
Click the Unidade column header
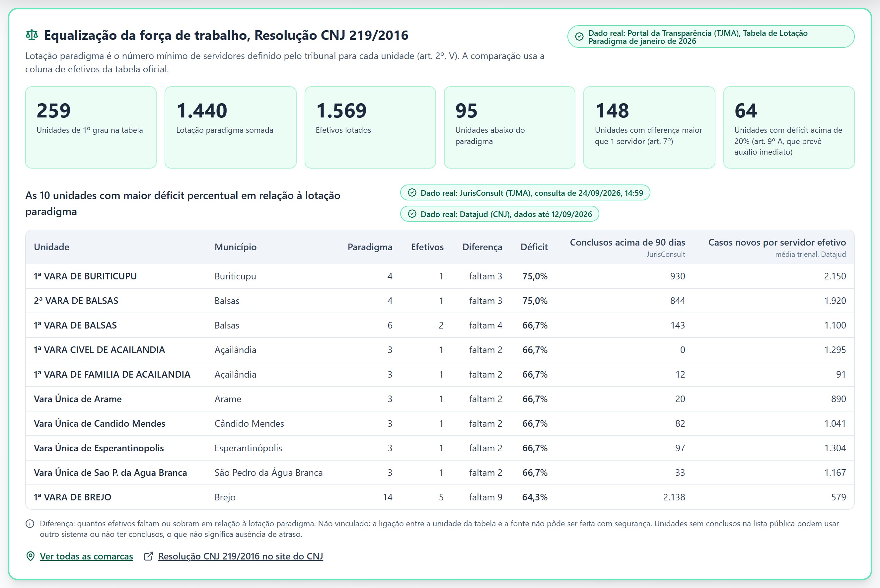[51, 247]
